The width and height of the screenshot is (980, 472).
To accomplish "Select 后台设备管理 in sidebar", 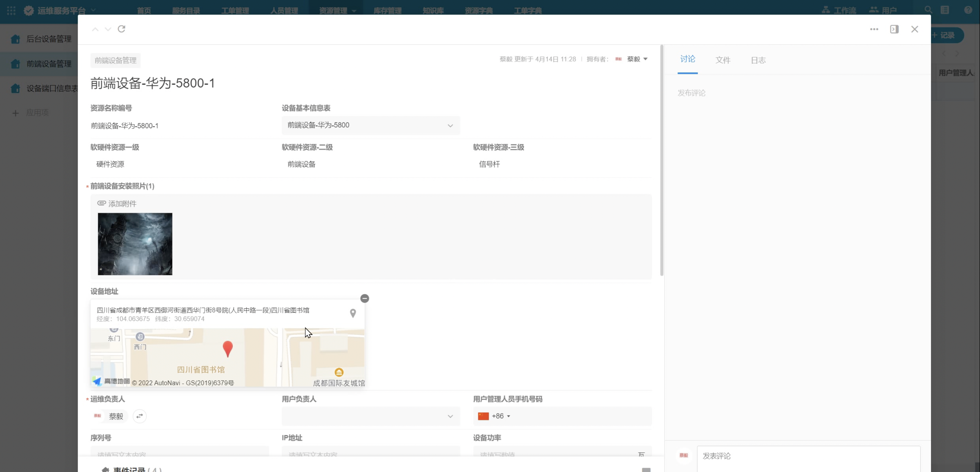I will pos(39,39).
